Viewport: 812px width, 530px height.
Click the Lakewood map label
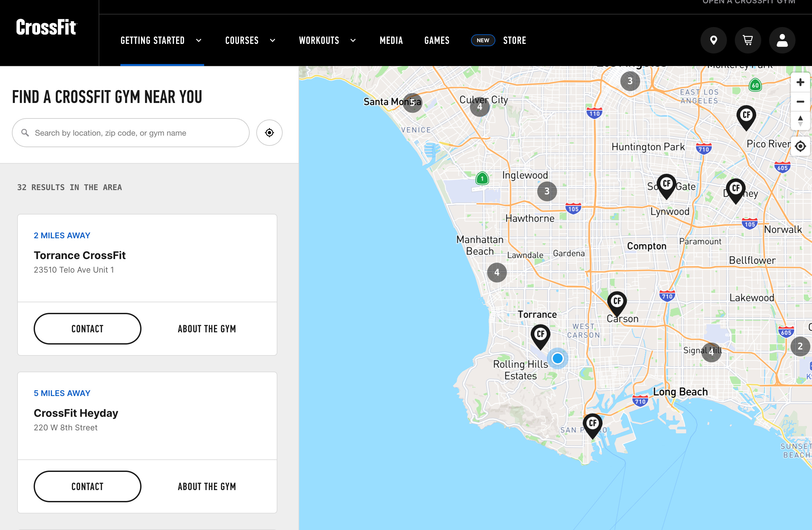click(752, 298)
